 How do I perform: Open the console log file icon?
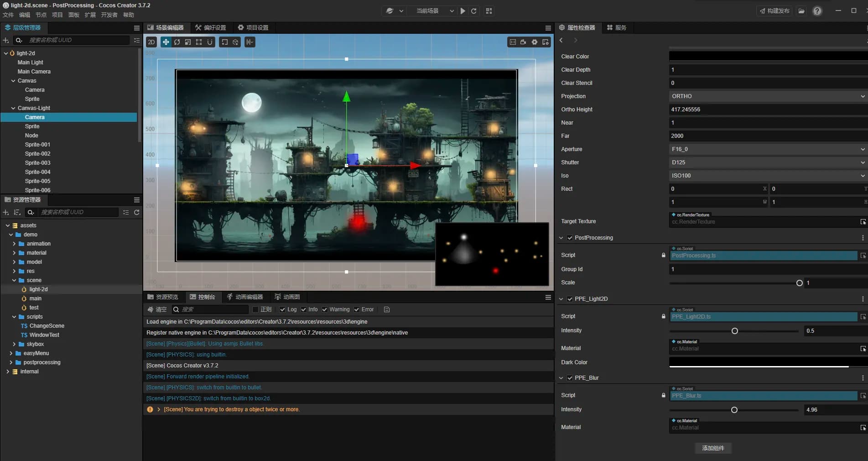coord(387,309)
